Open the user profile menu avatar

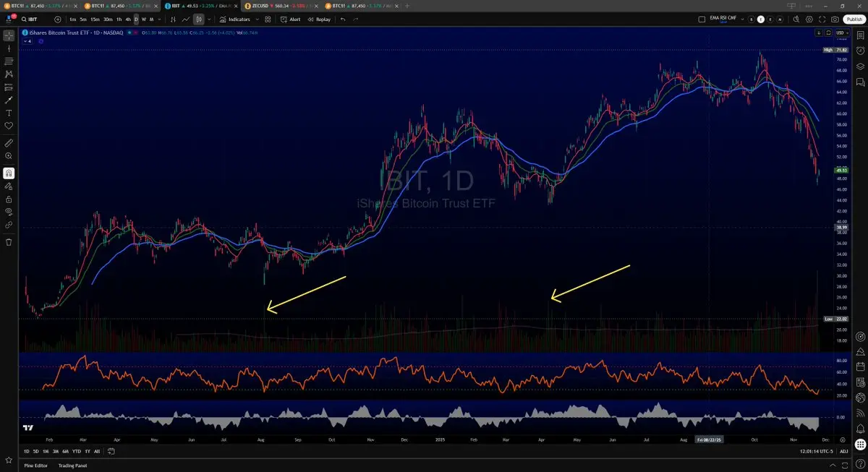tap(10, 19)
